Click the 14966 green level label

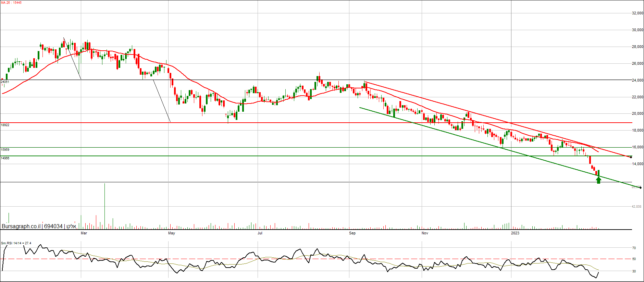coord(5,158)
